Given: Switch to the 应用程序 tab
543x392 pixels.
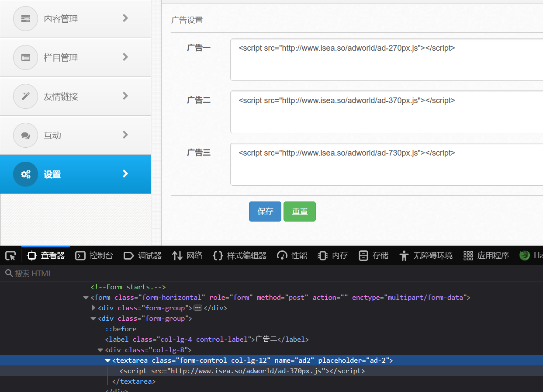Looking at the screenshot, I should click(486, 256).
